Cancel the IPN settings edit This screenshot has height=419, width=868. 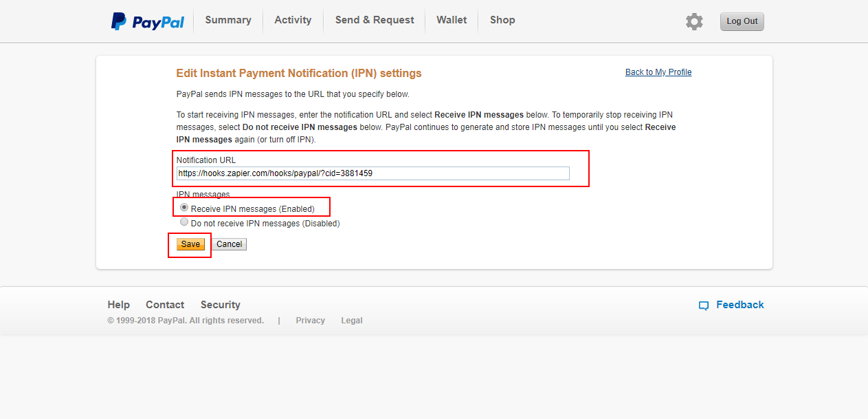pos(229,244)
